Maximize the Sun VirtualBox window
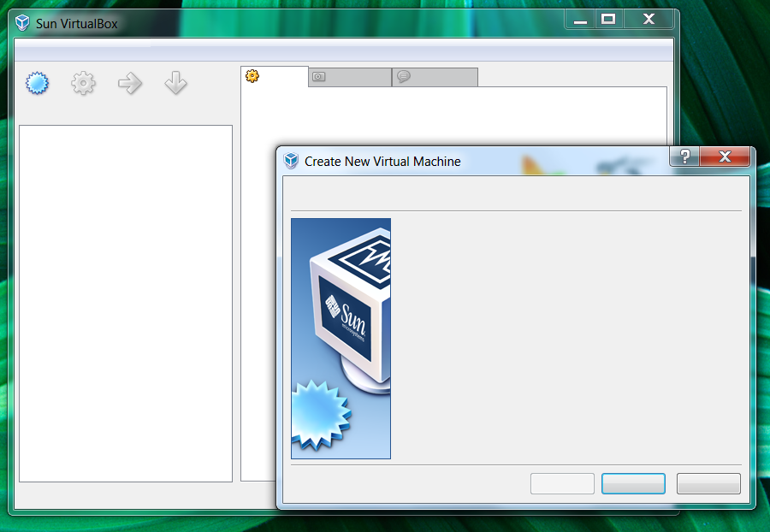Viewport: 770px width, 532px height. pyautogui.click(x=608, y=20)
